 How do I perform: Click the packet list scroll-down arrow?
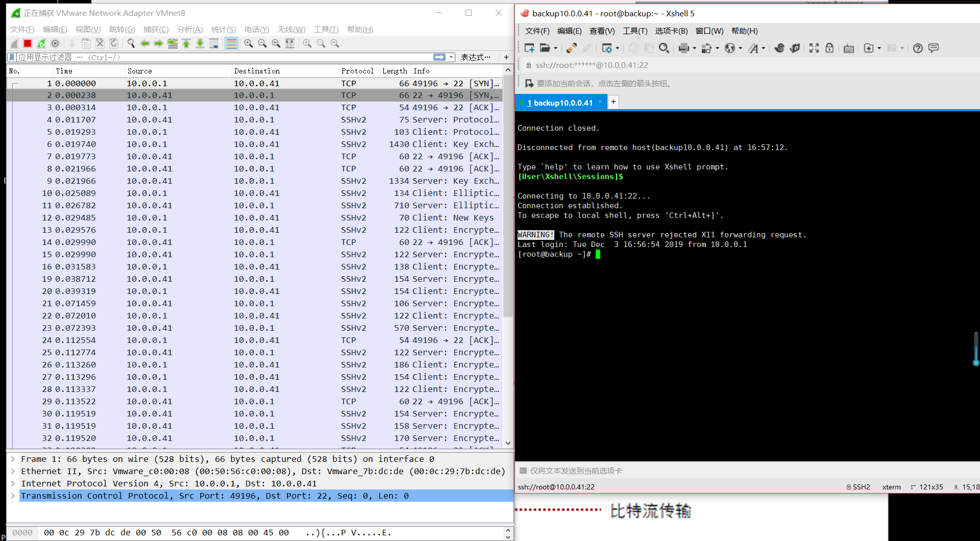pos(508,443)
